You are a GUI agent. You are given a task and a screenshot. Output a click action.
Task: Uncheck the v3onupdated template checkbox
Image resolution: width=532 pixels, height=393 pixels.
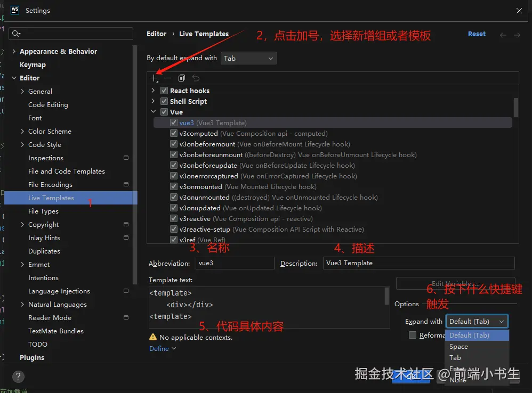[x=174, y=208]
